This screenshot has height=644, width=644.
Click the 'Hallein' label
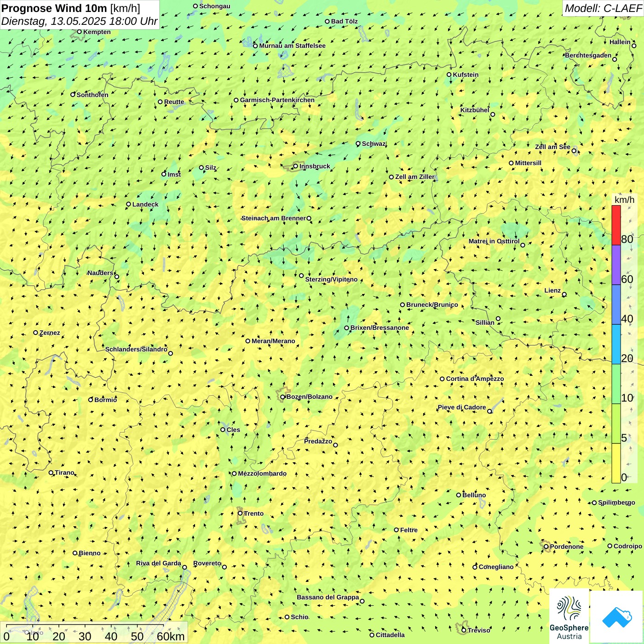(x=620, y=42)
